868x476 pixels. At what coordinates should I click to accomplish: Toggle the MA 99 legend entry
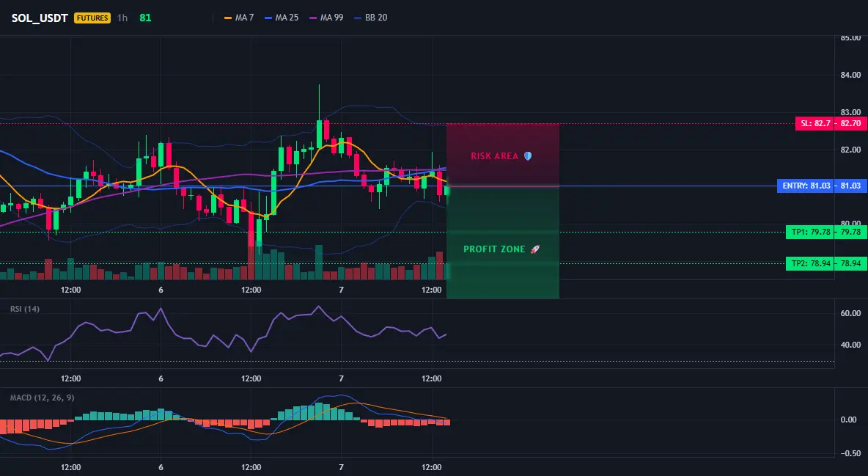pos(326,18)
